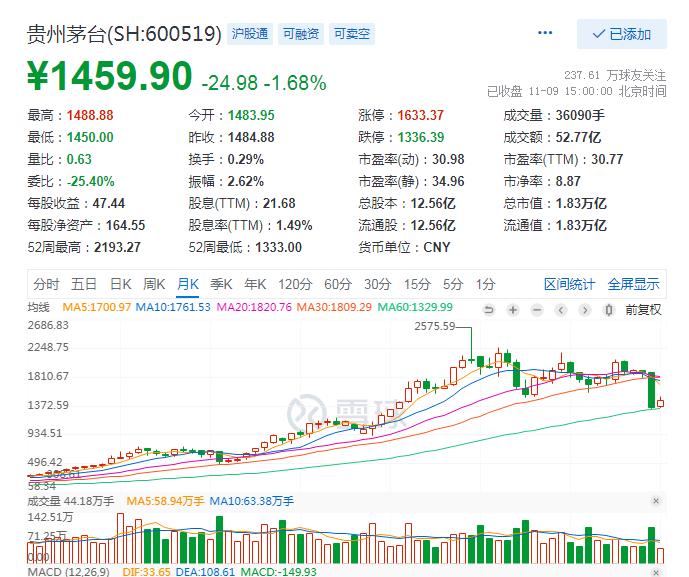Click limit-up value 1633.37
Image resolution: width=689 pixels, height=577 pixels.
pos(421,116)
